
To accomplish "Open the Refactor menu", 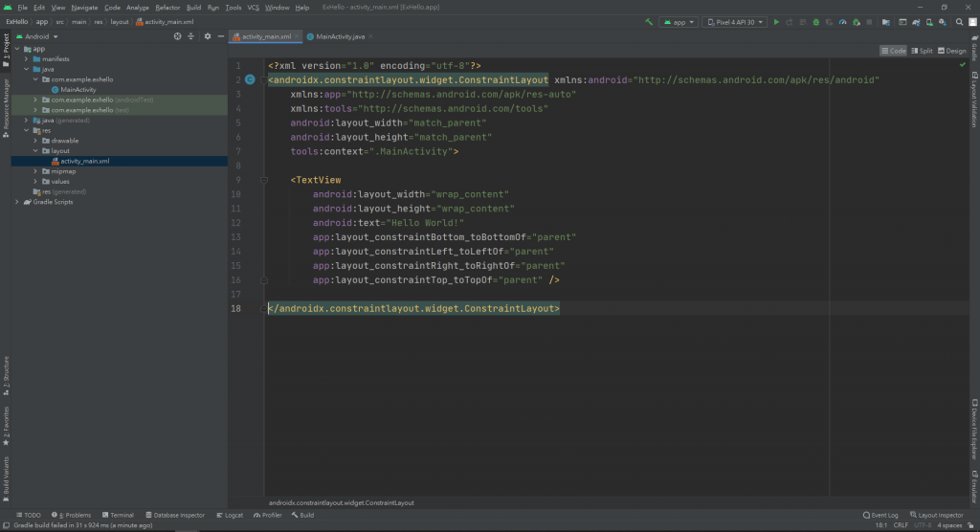I will click(x=167, y=8).
